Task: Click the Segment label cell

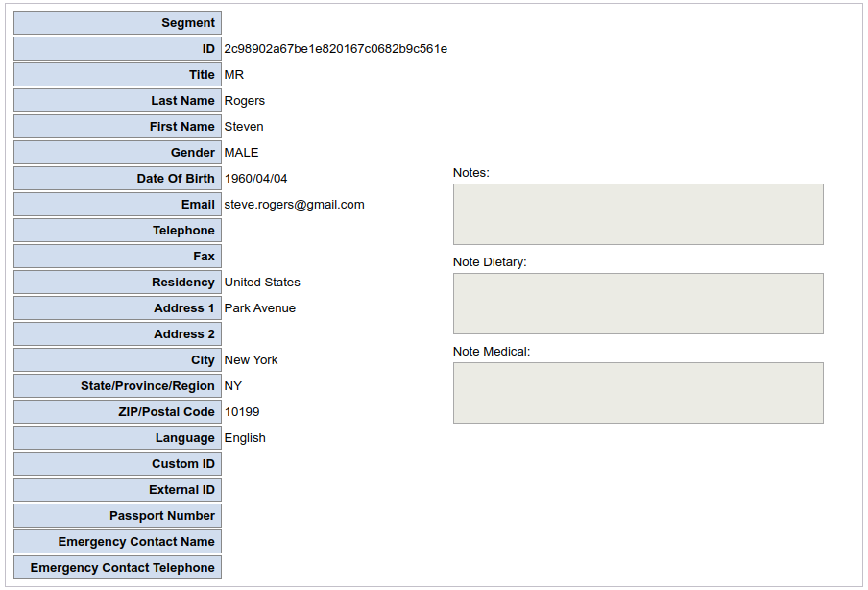Action: [x=117, y=23]
